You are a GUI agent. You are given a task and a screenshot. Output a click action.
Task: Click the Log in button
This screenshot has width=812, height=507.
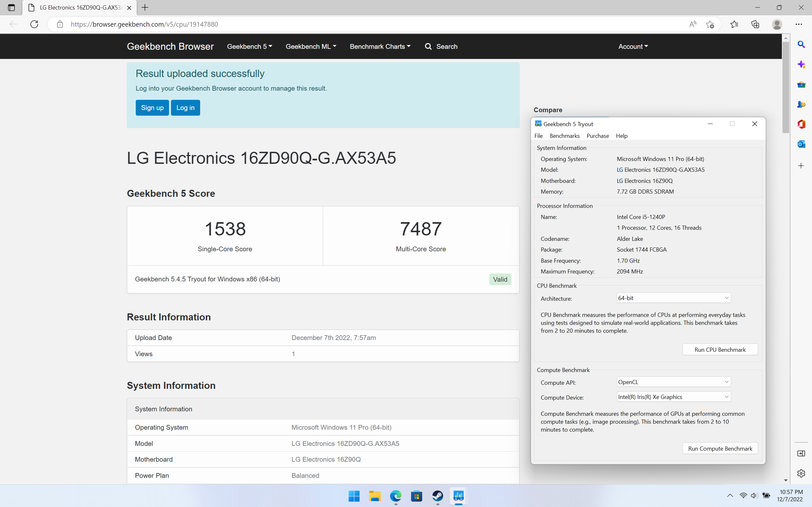(185, 108)
